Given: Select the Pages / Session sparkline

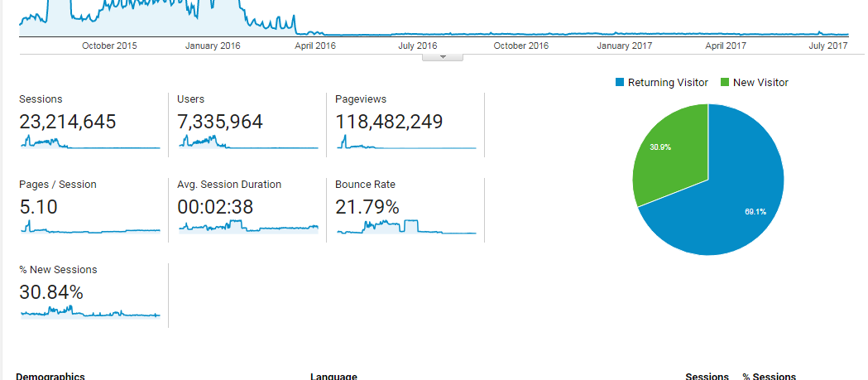Looking at the screenshot, I should pos(89,228).
